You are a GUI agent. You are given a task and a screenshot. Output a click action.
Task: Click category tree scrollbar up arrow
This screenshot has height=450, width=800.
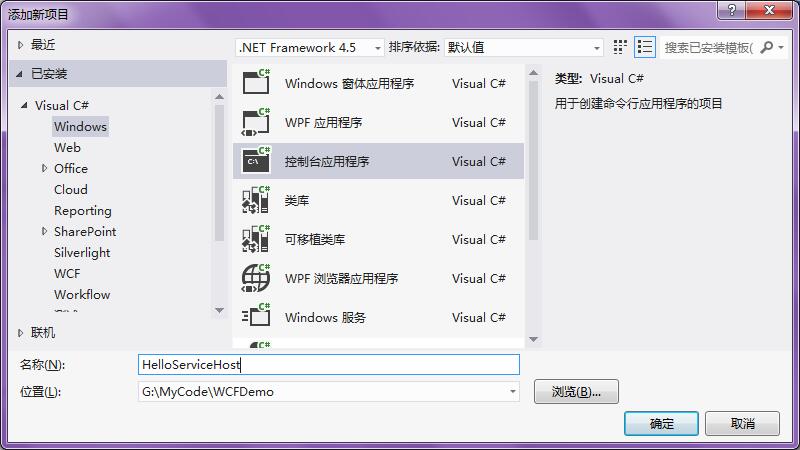pyautogui.click(x=219, y=96)
